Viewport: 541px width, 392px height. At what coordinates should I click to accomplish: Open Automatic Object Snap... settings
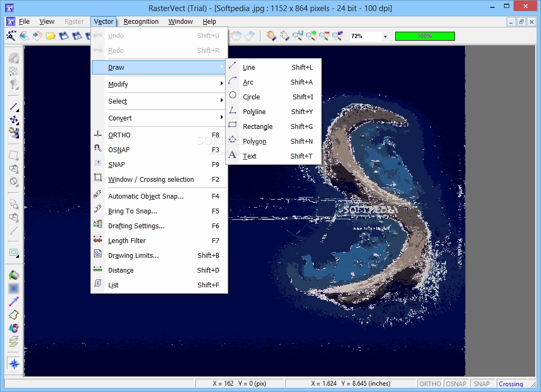pos(160,197)
